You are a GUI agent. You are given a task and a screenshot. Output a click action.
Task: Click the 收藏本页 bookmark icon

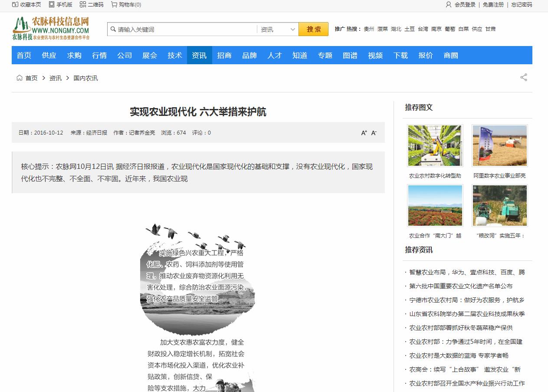[15, 4]
